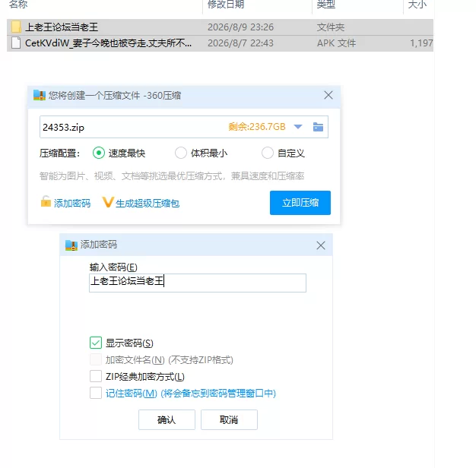Click the APK 文件 type cell
476x468 pixels.
coord(336,43)
